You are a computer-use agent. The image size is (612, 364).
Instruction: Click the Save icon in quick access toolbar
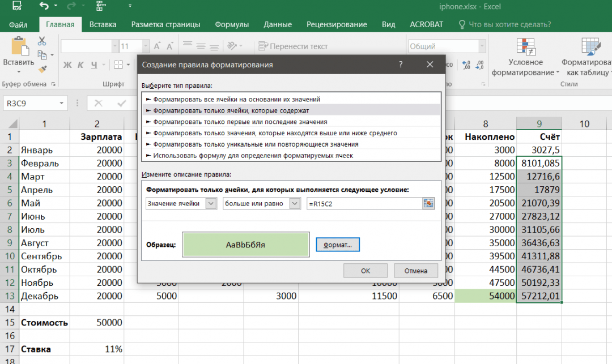point(16,7)
